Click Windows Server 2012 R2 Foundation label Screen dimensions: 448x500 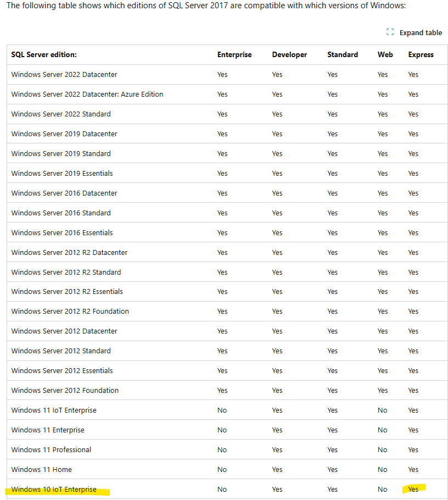[70, 311]
